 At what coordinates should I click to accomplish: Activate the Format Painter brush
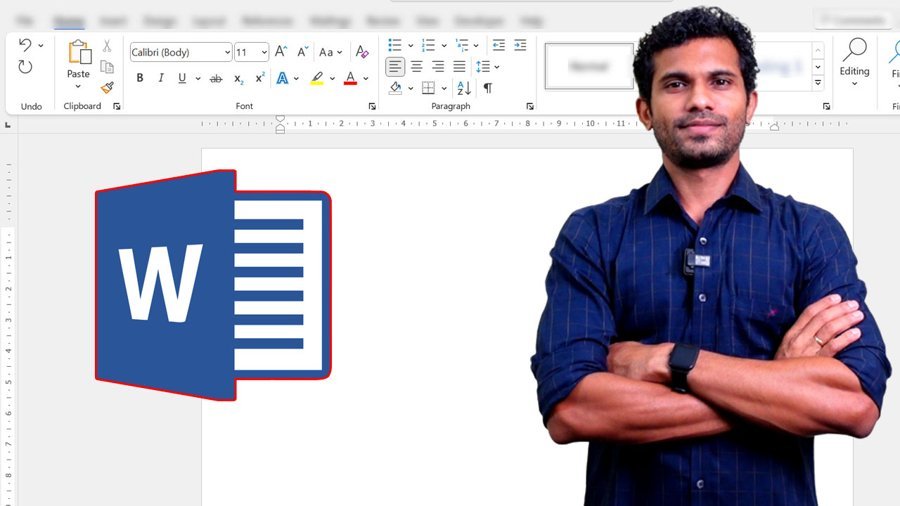107,87
